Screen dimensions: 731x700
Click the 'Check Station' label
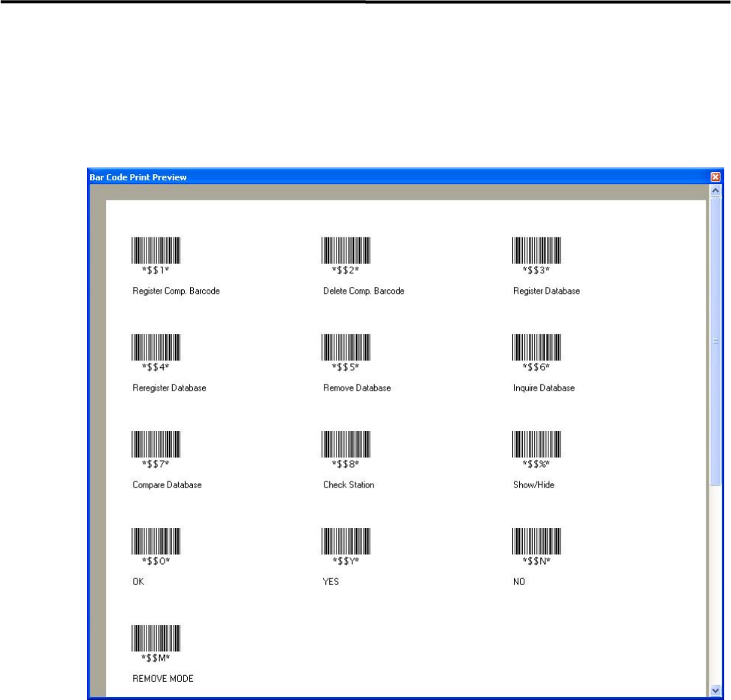[349, 485]
